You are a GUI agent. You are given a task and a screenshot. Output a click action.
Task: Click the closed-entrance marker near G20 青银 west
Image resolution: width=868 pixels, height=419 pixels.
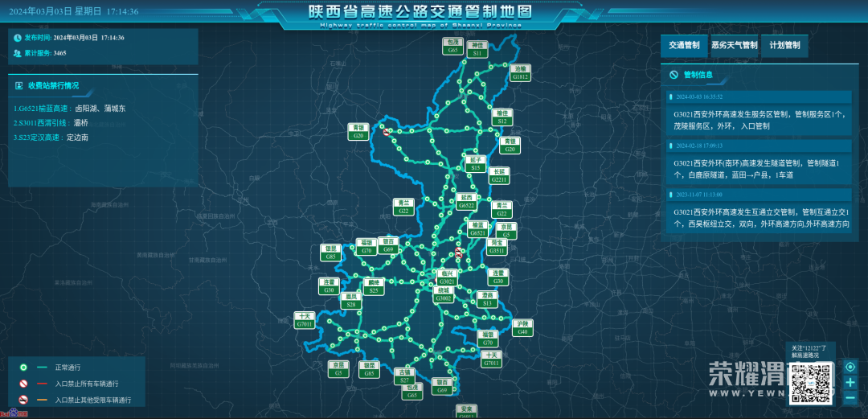click(x=387, y=134)
